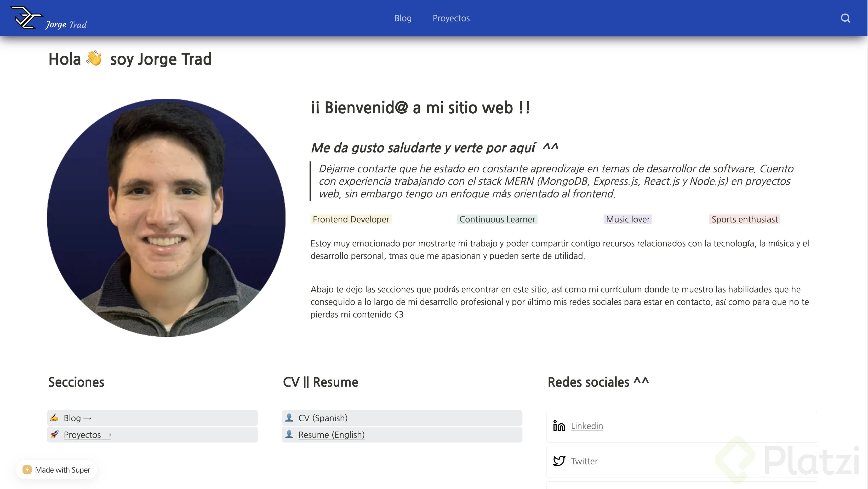Viewport: 868px width, 489px height.
Task: Click the rocket icon beside Proyectos
Action: point(54,435)
